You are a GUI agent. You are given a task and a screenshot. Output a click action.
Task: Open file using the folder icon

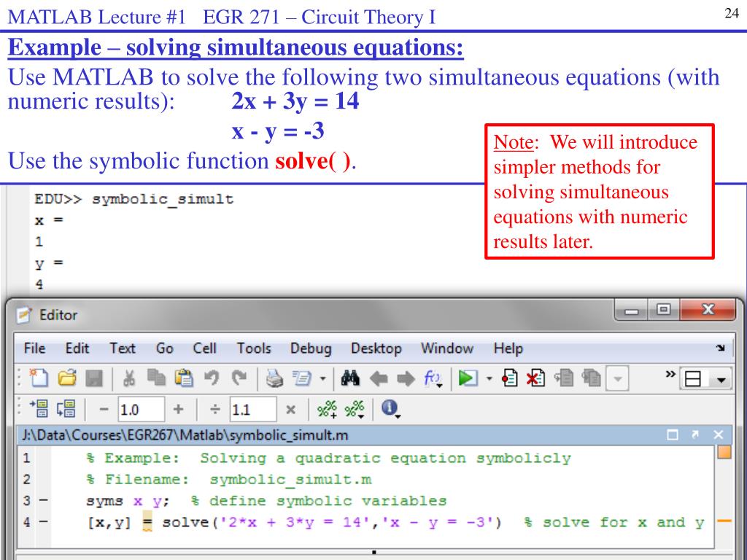coord(67,378)
